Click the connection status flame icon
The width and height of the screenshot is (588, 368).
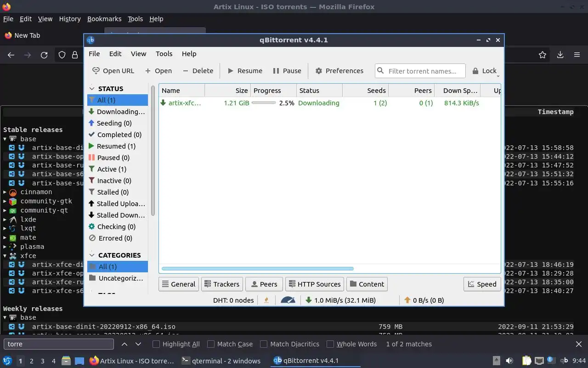(266, 300)
